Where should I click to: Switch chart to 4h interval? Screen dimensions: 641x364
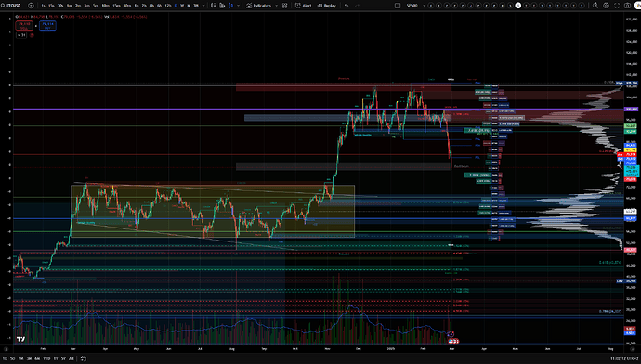(151, 6)
